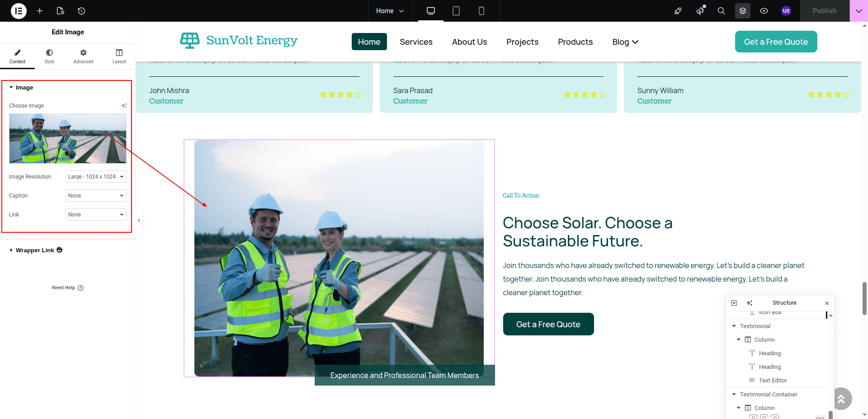Viewport: 868px width, 419px height.
Task: Click the Publish button
Action: coord(824,11)
